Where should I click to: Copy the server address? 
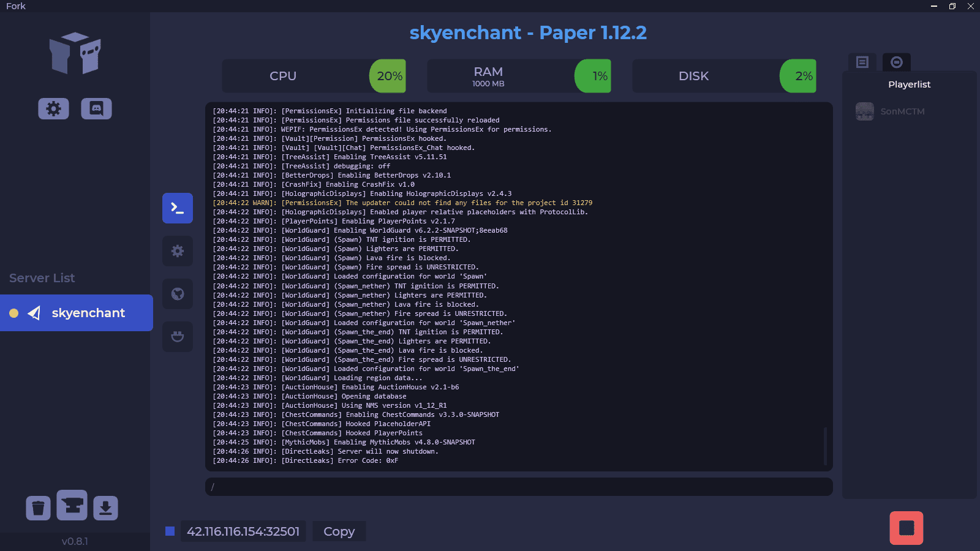tap(339, 531)
